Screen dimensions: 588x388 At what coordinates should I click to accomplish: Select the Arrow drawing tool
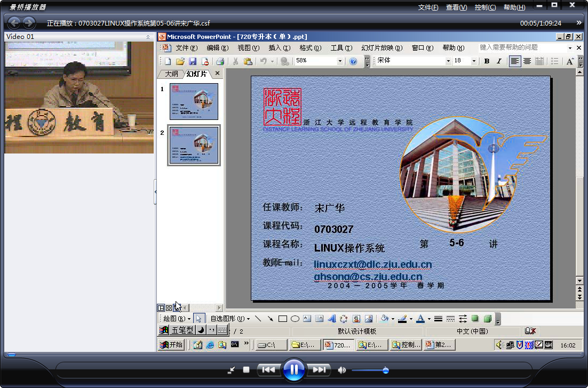point(271,319)
